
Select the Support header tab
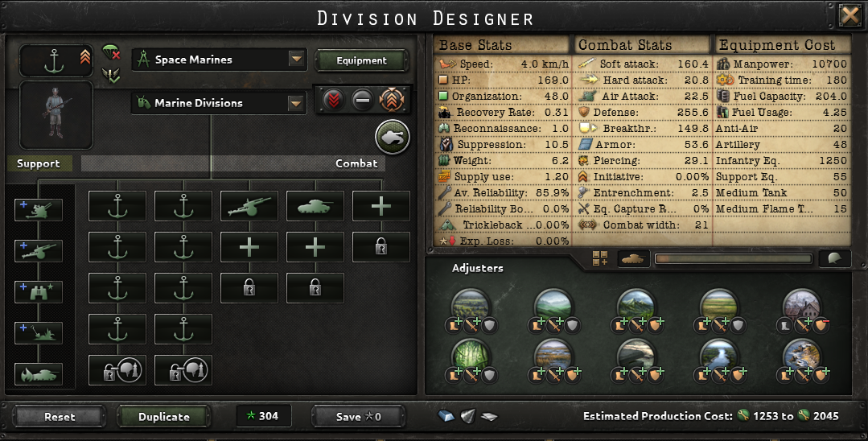tap(38, 163)
